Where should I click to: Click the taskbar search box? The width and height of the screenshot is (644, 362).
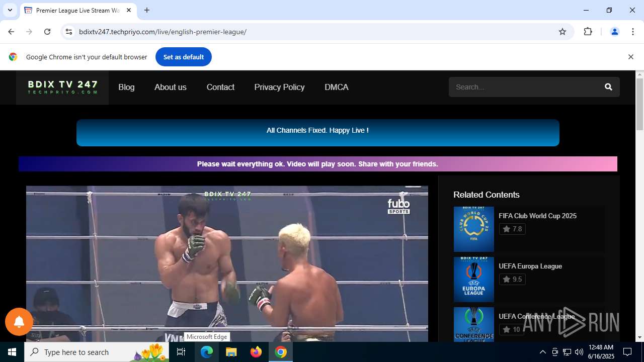pyautogui.click(x=97, y=352)
